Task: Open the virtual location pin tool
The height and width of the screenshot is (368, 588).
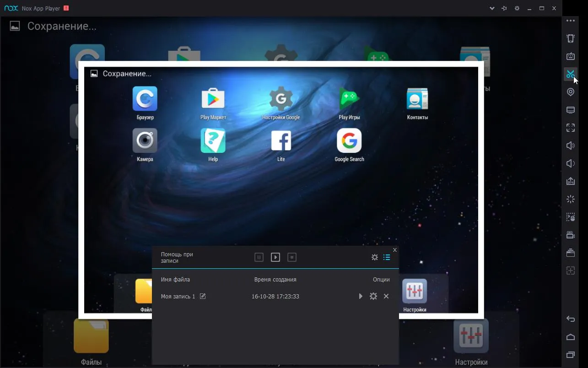Action: (x=570, y=92)
